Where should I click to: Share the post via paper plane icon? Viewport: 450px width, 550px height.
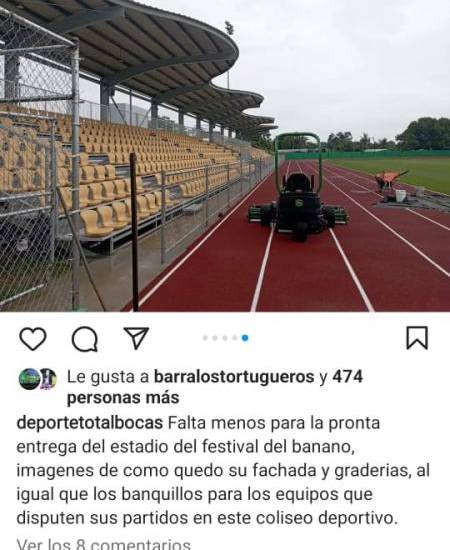click(136, 338)
